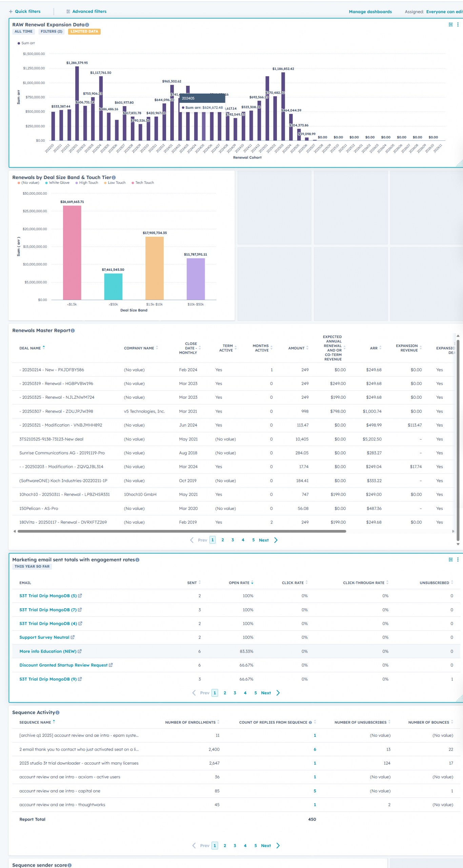Toggle White Glove legend series
Viewport: 463px width, 868px height.
click(x=57, y=183)
